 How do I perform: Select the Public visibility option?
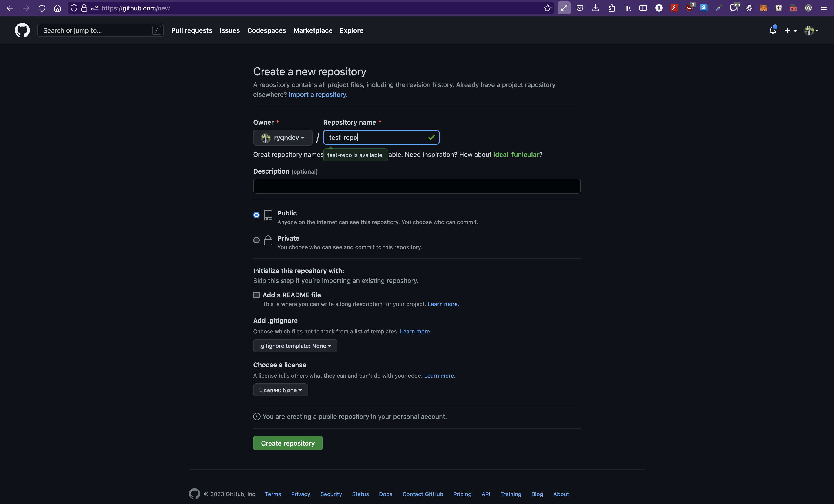coord(257,215)
